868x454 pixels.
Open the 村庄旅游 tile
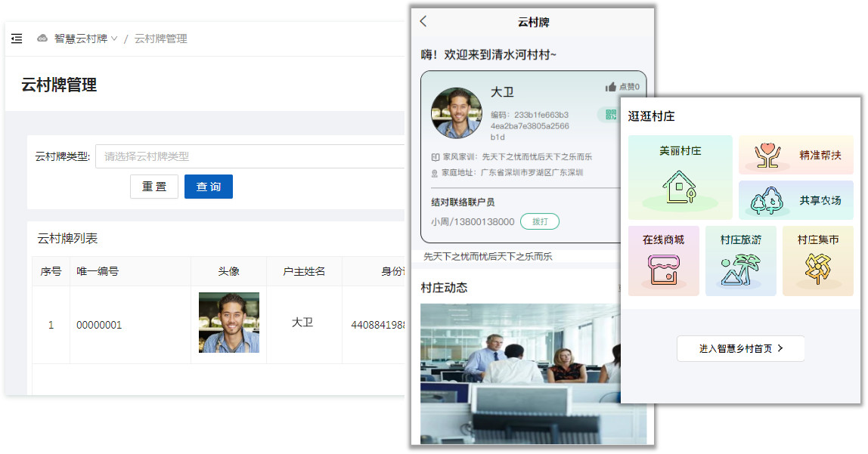coord(740,261)
